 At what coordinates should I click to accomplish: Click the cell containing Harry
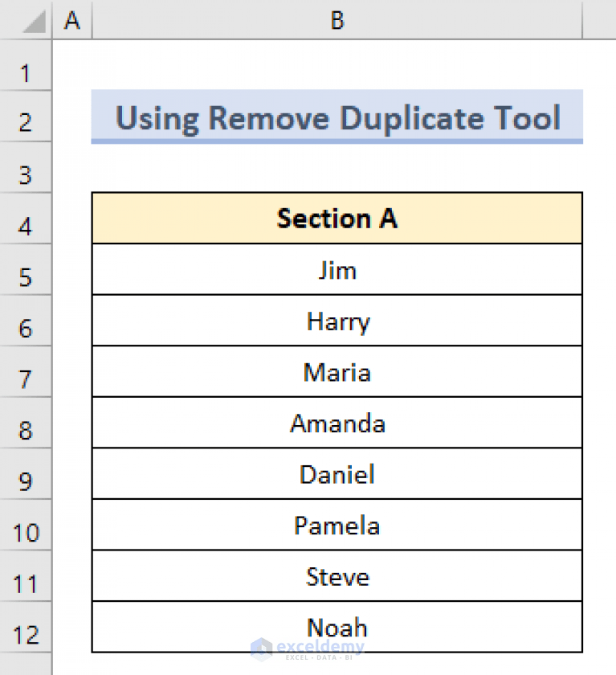click(x=337, y=321)
